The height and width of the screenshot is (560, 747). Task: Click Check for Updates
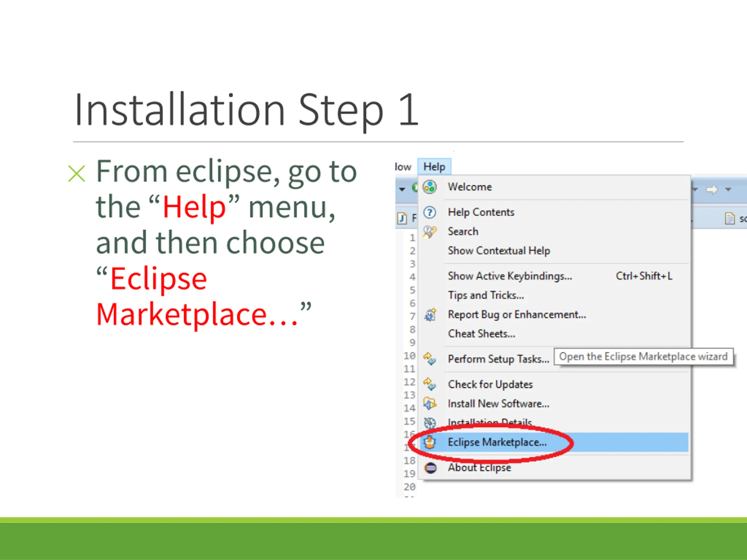554,384
